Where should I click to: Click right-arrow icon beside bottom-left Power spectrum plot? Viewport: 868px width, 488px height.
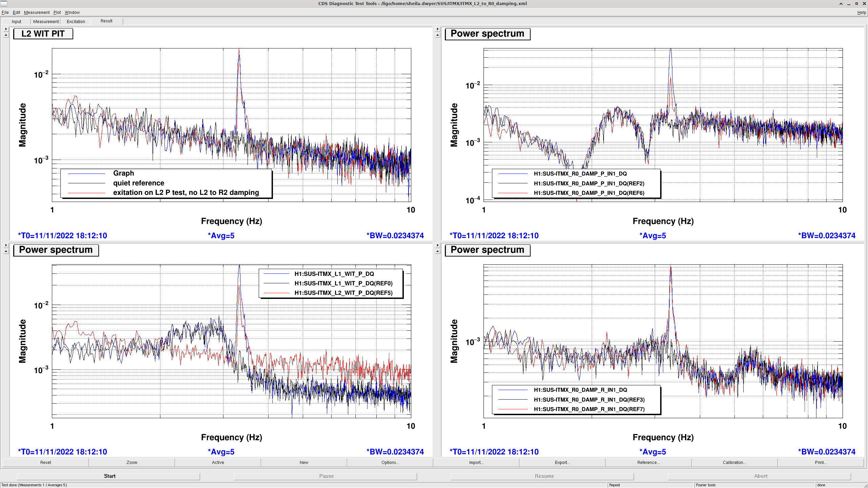click(6, 245)
